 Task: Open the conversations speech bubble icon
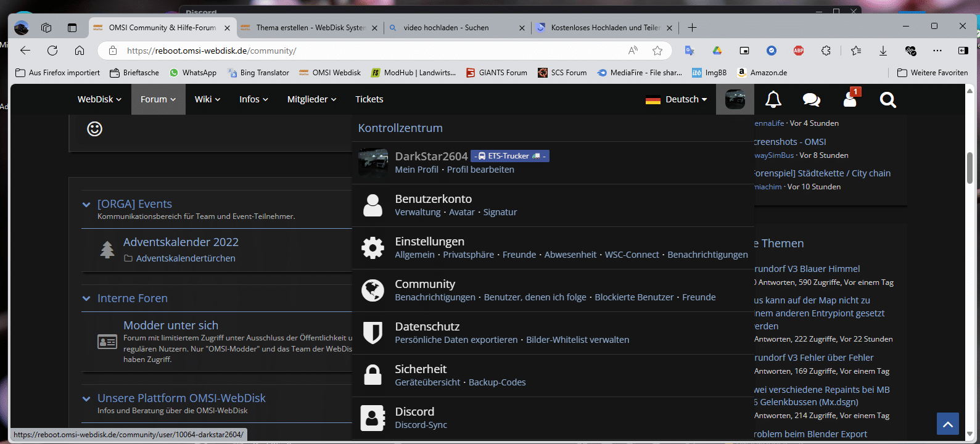click(x=811, y=99)
